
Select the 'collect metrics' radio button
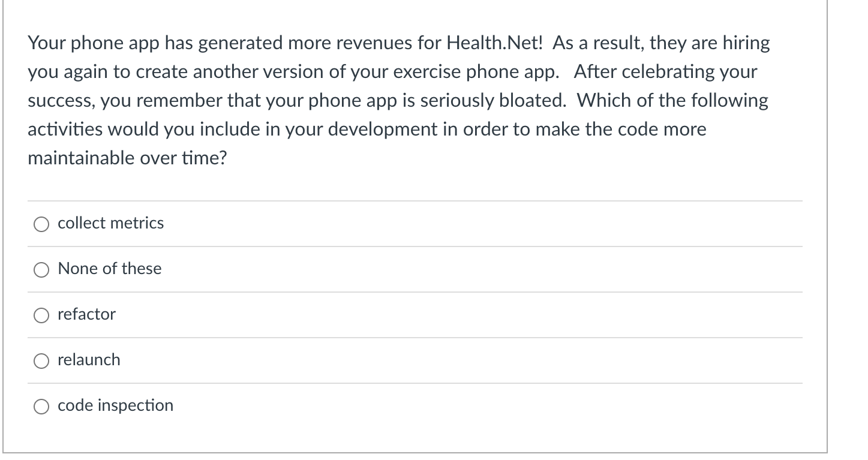coord(41,224)
